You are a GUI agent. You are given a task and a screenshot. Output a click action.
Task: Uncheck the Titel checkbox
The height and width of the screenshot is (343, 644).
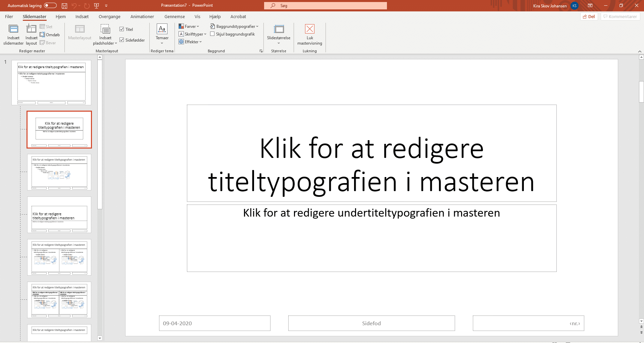pyautogui.click(x=121, y=29)
